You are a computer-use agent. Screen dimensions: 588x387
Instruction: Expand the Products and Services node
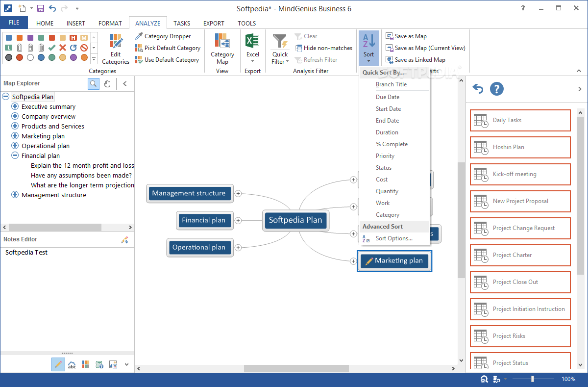(x=15, y=126)
